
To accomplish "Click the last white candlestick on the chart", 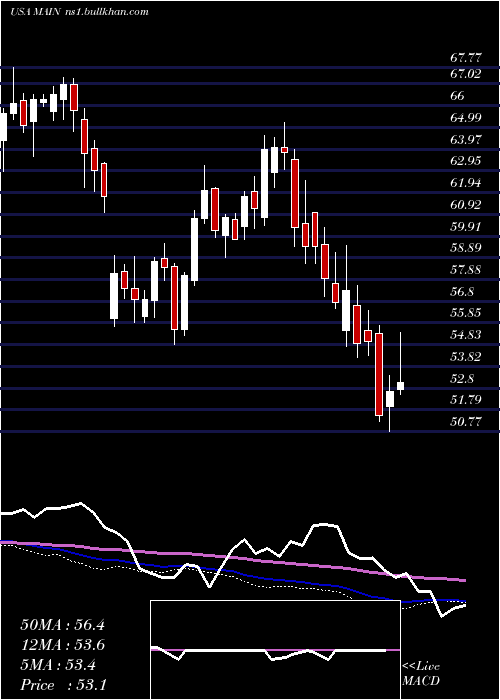I will tap(400, 386).
